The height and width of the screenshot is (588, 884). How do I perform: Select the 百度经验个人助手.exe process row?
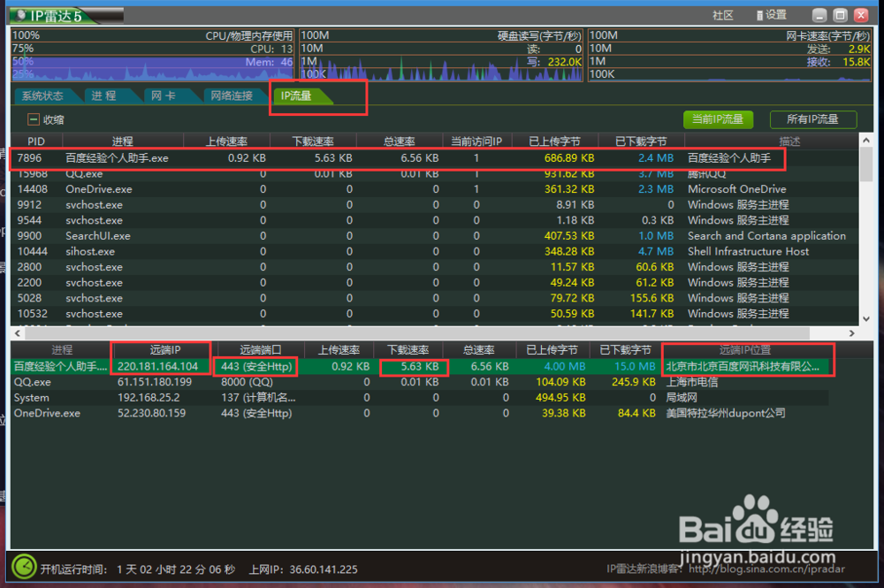pyautogui.click(x=434, y=158)
